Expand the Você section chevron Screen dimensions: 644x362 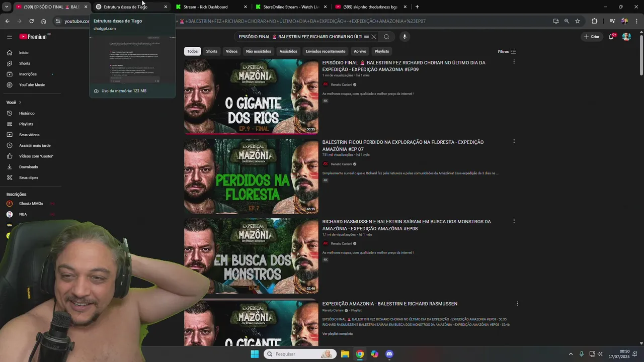click(x=20, y=103)
